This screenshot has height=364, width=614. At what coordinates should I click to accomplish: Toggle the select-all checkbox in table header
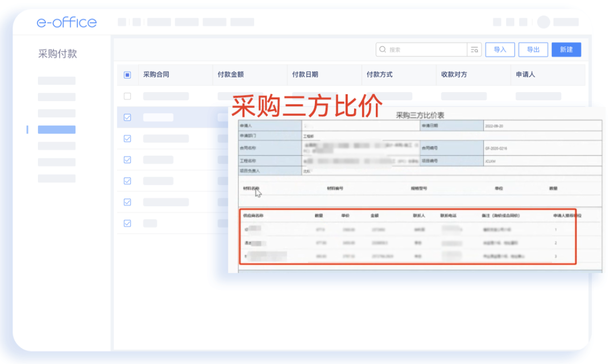pos(127,75)
